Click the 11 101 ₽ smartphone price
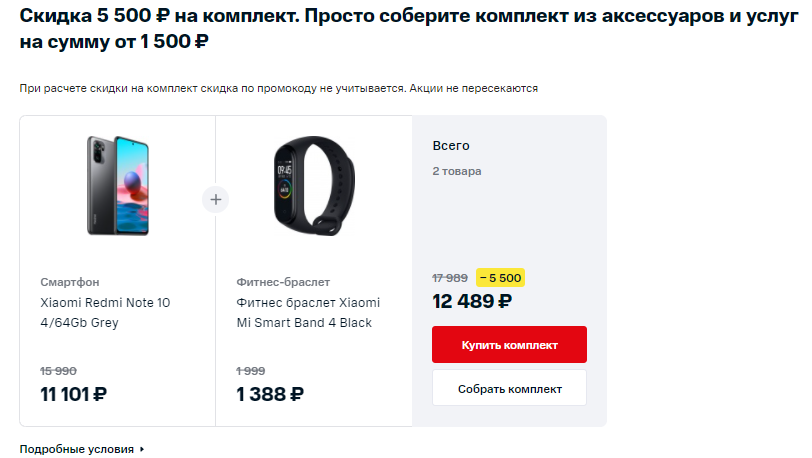This screenshot has width=812, height=458. pyautogui.click(x=74, y=394)
